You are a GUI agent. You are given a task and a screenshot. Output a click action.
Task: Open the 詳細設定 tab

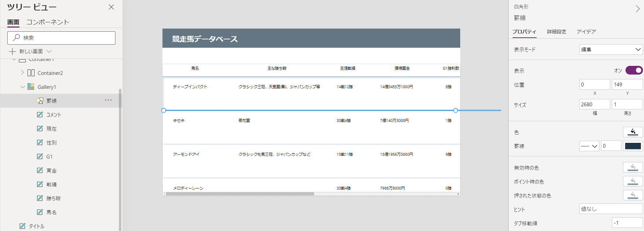pos(556,32)
